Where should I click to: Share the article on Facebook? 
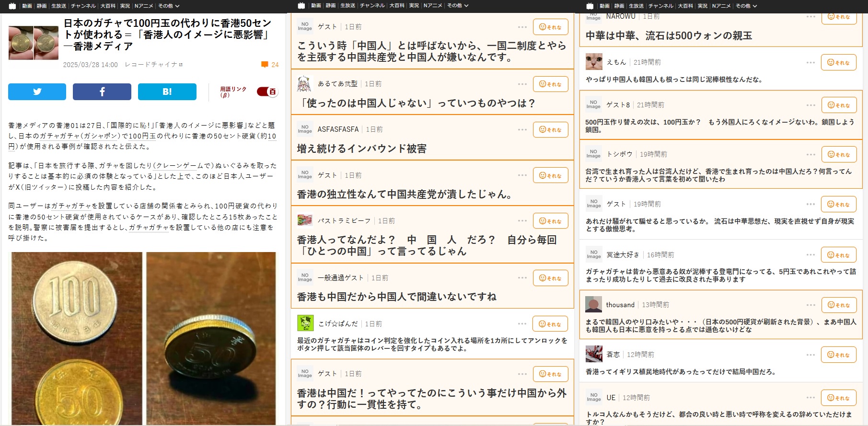coord(102,92)
